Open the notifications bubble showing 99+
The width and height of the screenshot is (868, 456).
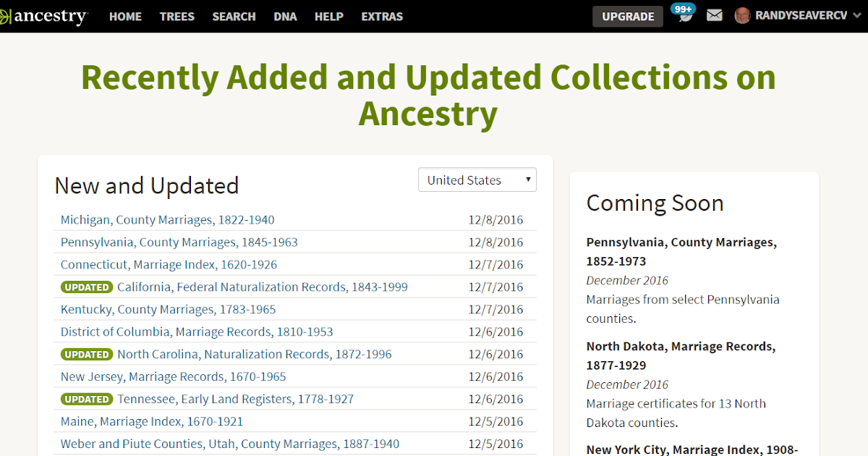click(x=684, y=13)
